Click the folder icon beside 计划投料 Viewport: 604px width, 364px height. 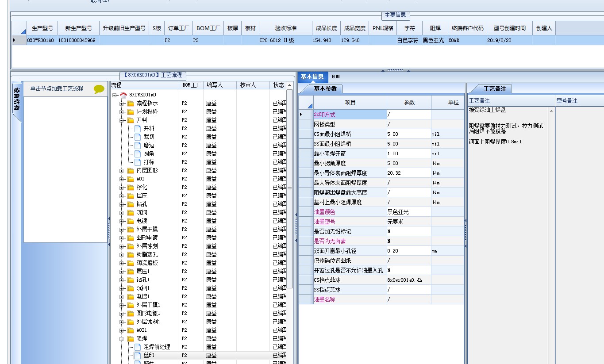point(131,112)
